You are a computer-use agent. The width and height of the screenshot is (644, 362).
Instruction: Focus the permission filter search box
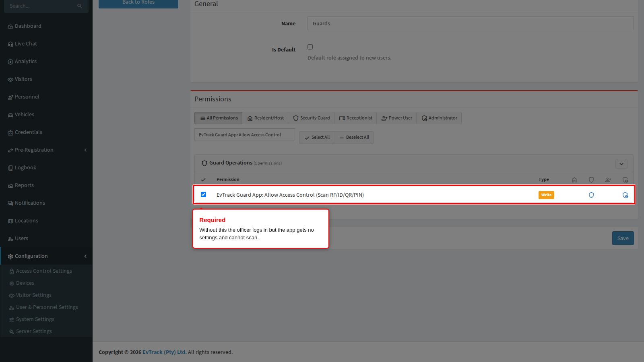coord(245,135)
